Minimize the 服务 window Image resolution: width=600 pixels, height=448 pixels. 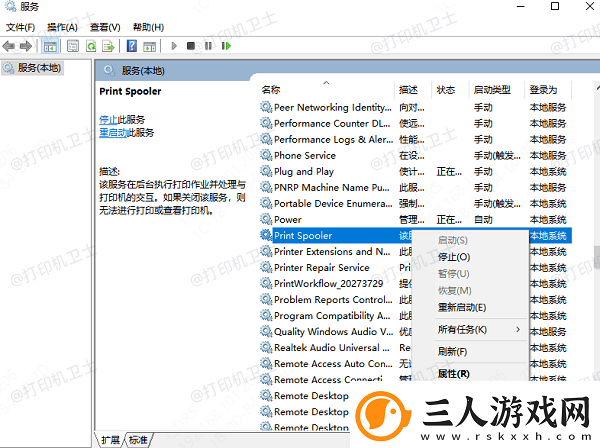click(520, 7)
